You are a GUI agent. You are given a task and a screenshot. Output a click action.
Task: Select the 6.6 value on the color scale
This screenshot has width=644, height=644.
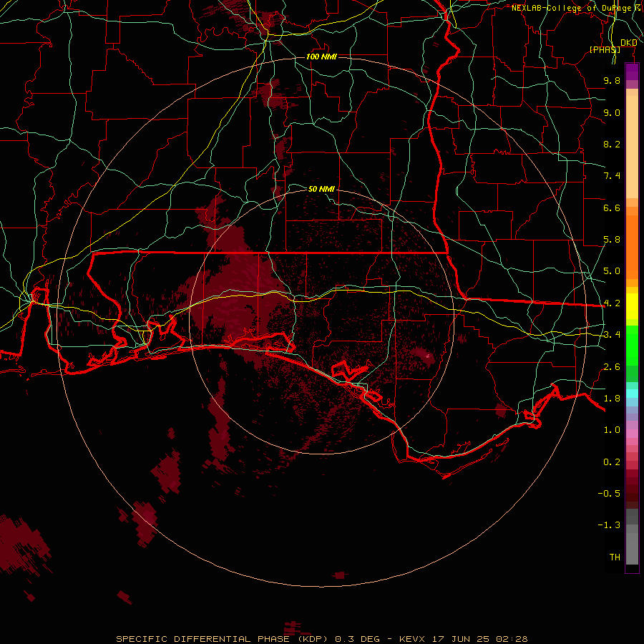pyautogui.click(x=612, y=208)
